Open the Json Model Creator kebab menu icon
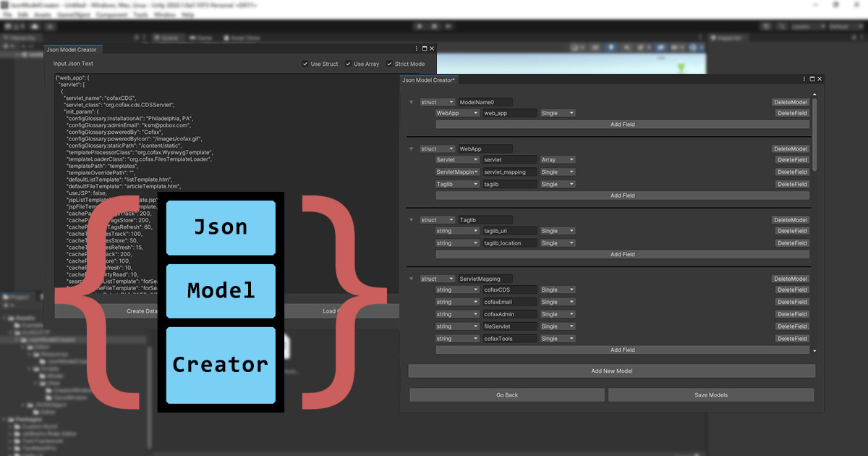 804,79
